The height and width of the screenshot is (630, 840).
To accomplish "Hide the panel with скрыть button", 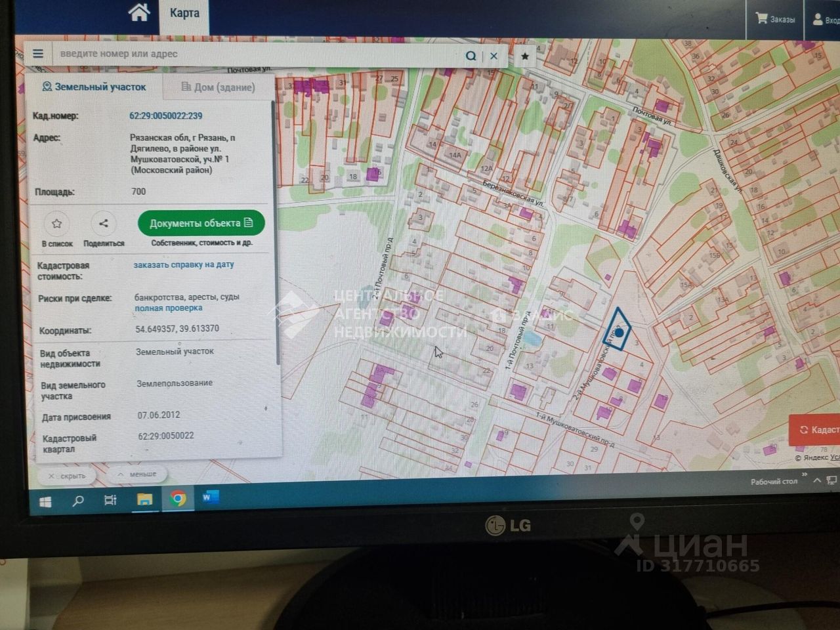I will tap(67, 476).
